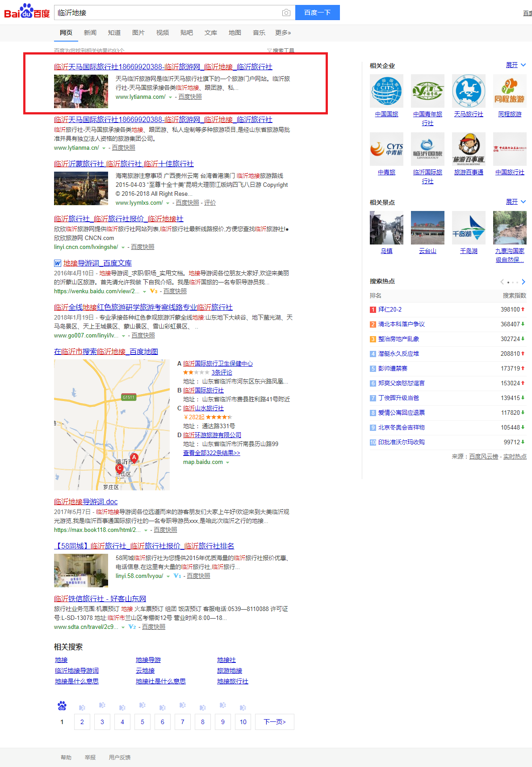Viewport: 532px width, 767px height.
Task: Go to previous 搜索热点 page with left arrow
Action: pyautogui.click(x=502, y=282)
